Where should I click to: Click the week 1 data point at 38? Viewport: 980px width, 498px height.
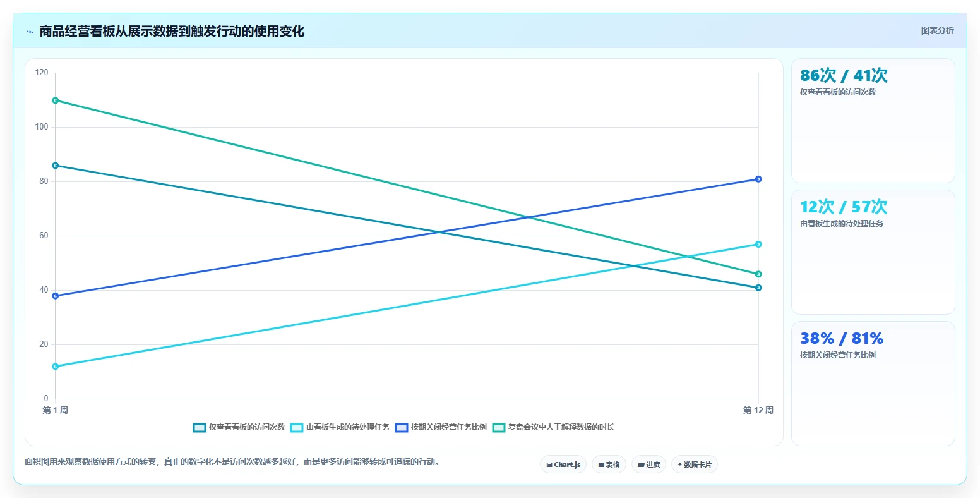[x=56, y=296]
